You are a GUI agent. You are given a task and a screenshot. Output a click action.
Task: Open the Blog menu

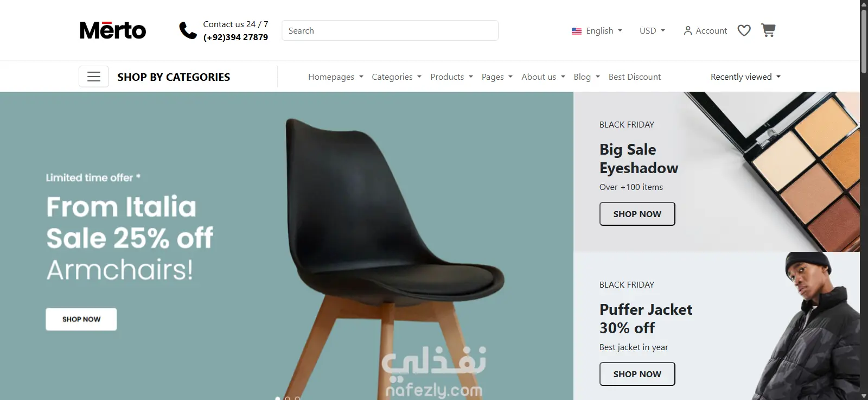(x=587, y=77)
